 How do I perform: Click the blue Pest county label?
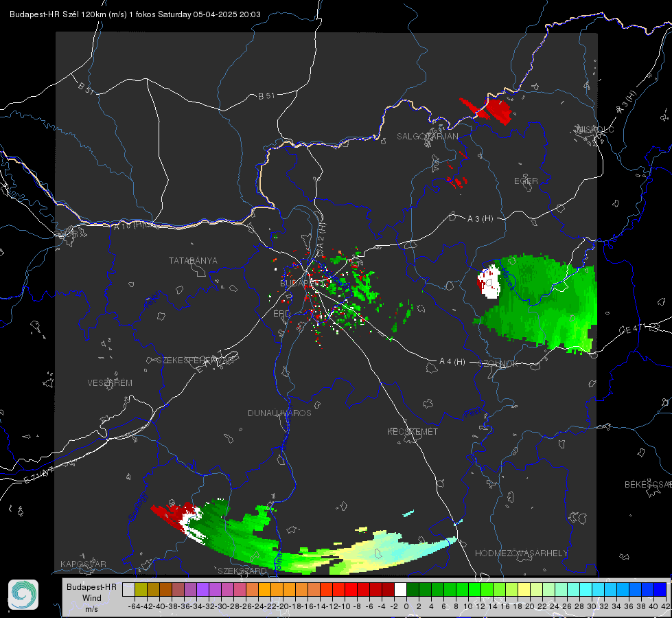[x=473, y=413]
